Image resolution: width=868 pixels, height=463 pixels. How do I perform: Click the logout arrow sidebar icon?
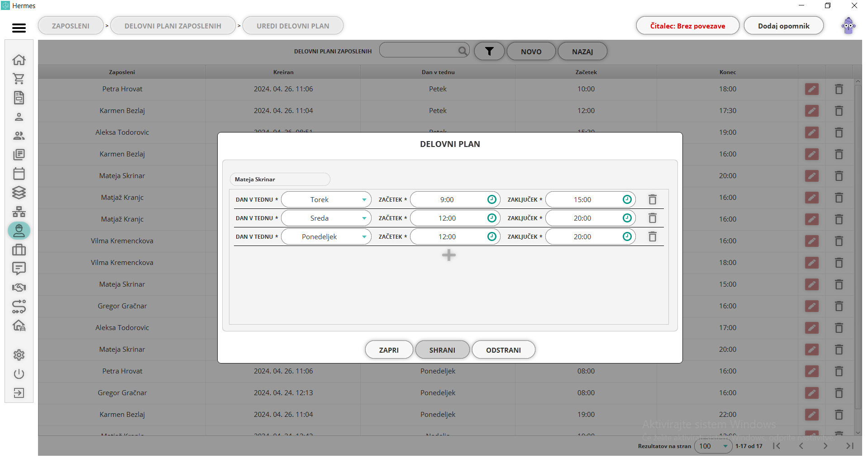[x=19, y=393]
